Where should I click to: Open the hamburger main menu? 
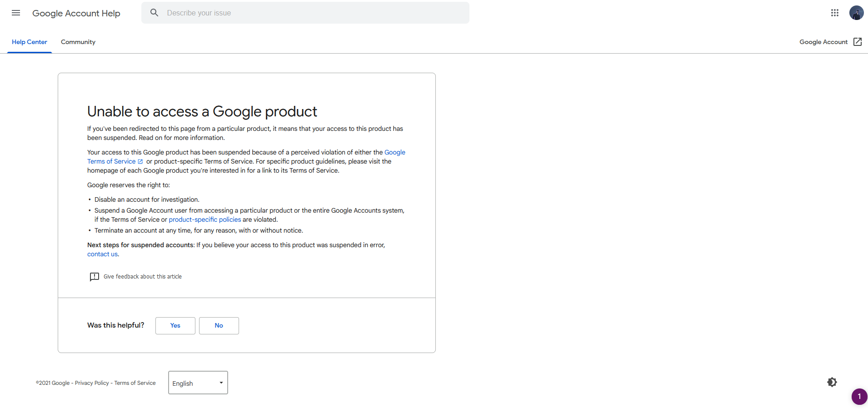point(16,13)
